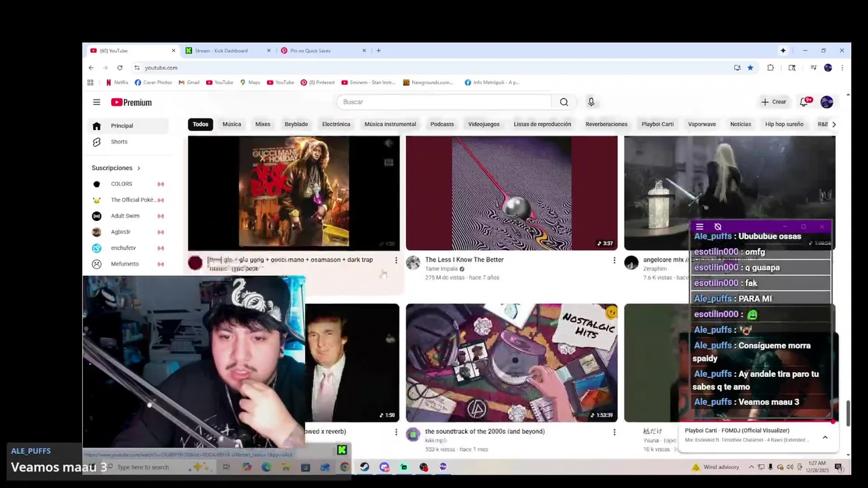Select the Mixes filter chip

[262, 124]
